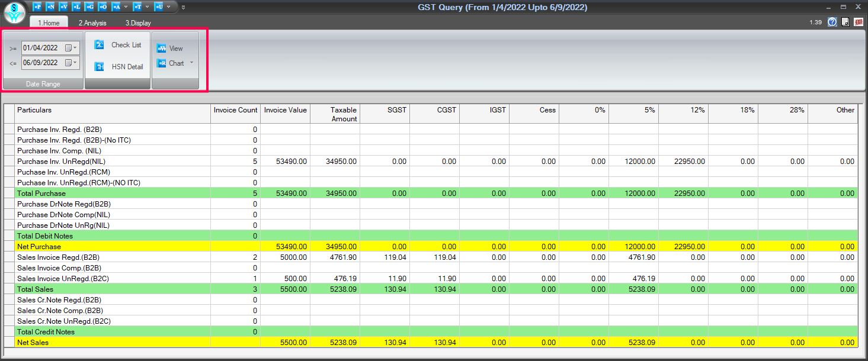
Task: Switch to the 1.Home tab
Action: 49,22
